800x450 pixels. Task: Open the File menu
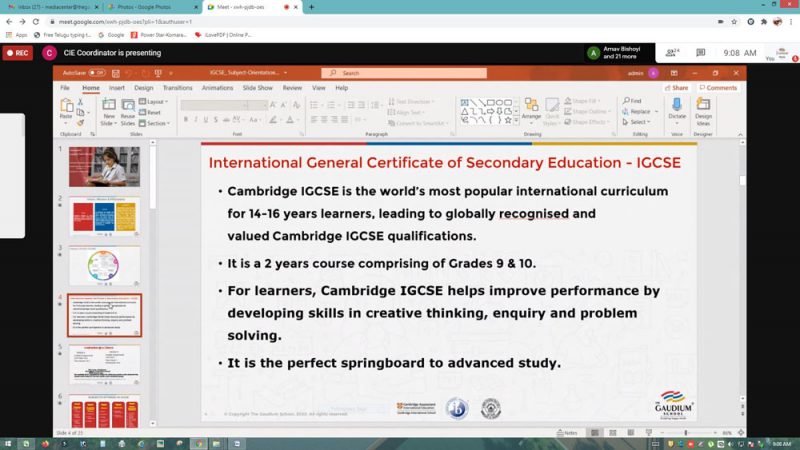click(65, 88)
